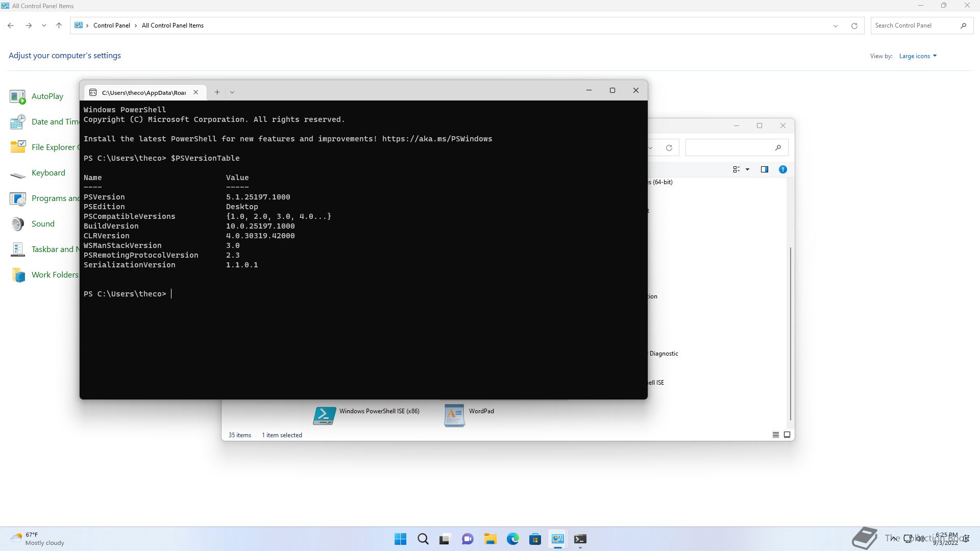The width and height of the screenshot is (980, 551).
Task: Select the WordPad shortcut icon
Action: (454, 415)
